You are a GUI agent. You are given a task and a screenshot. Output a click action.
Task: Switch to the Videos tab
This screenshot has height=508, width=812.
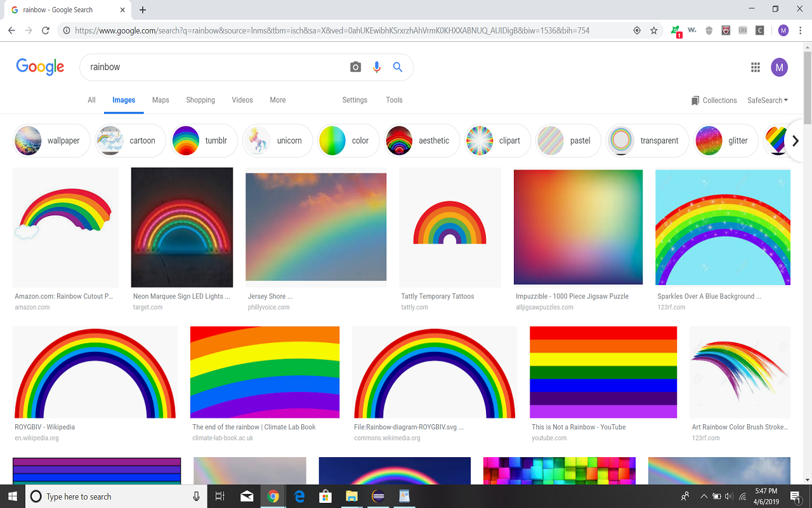[x=242, y=100]
